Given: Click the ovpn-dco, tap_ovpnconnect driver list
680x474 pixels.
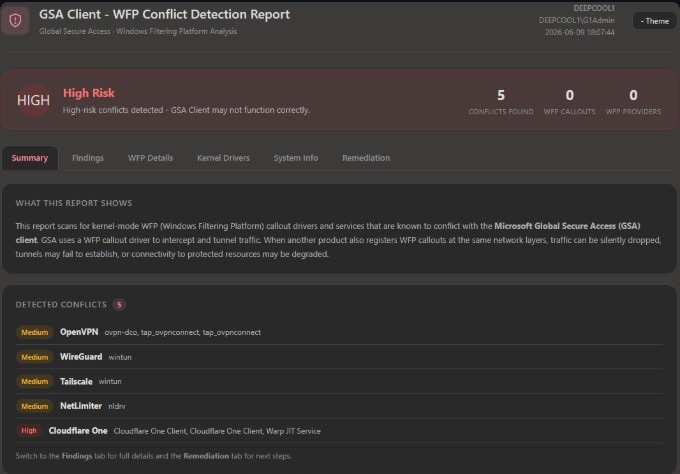Looking at the screenshot, I should [x=183, y=333].
